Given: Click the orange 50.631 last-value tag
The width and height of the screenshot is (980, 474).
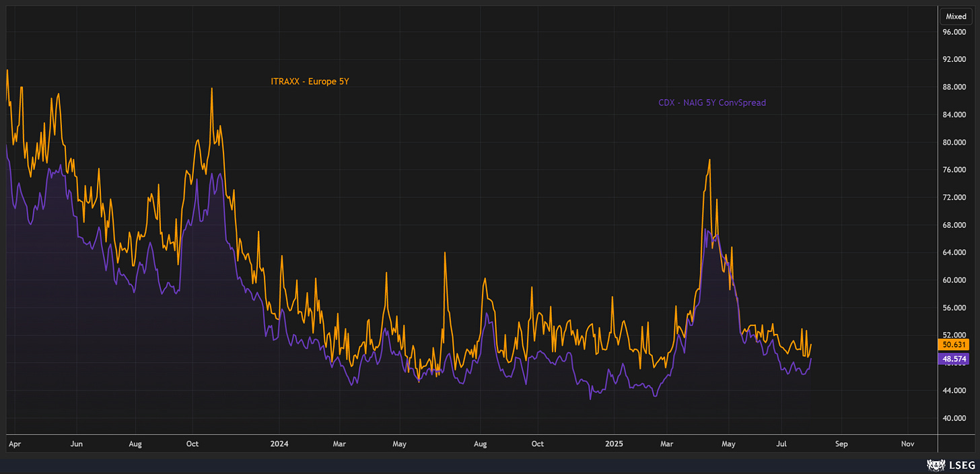Looking at the screenshot, I should (x=952, y=345).
